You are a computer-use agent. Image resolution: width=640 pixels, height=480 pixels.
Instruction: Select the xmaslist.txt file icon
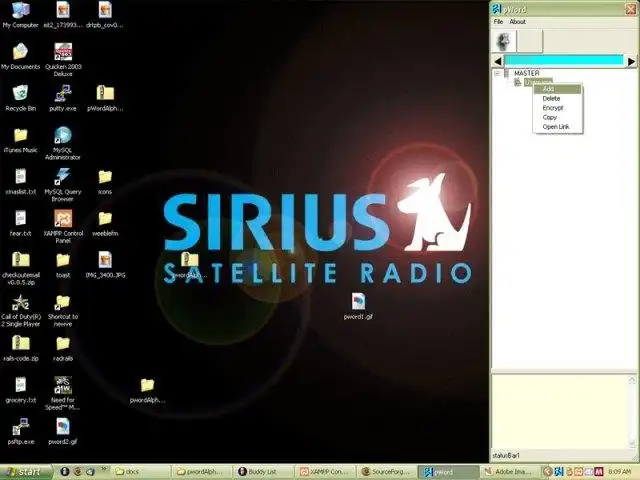20,181
